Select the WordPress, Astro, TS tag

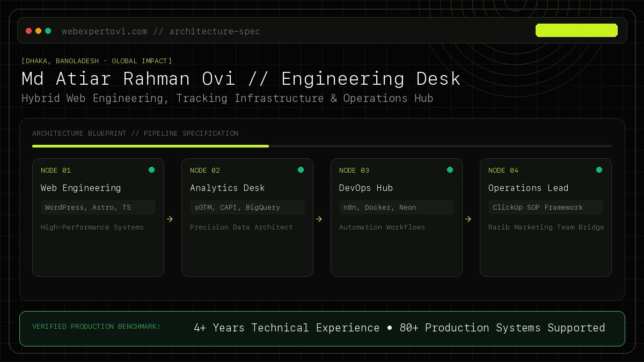(98, 208)
